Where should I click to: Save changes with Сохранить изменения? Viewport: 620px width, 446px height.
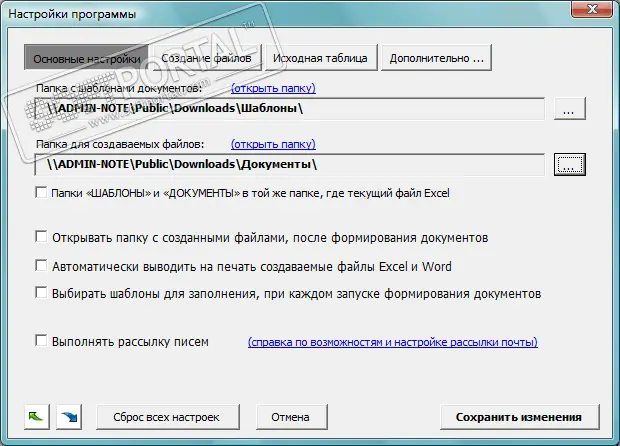click(x=518, y=416)
